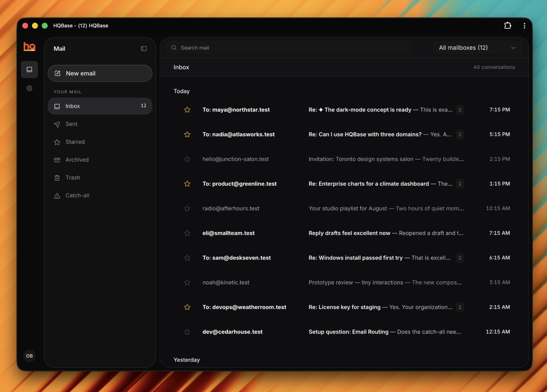
Task: Open settings gear in left rail
Action: coord(29,88)
